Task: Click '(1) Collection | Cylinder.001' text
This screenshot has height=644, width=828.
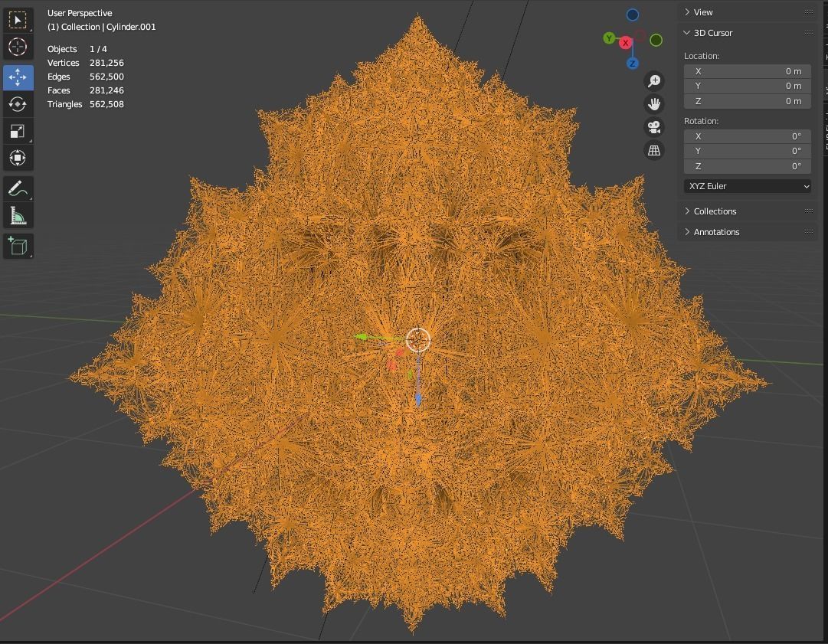Action: [x=101, y=27]
